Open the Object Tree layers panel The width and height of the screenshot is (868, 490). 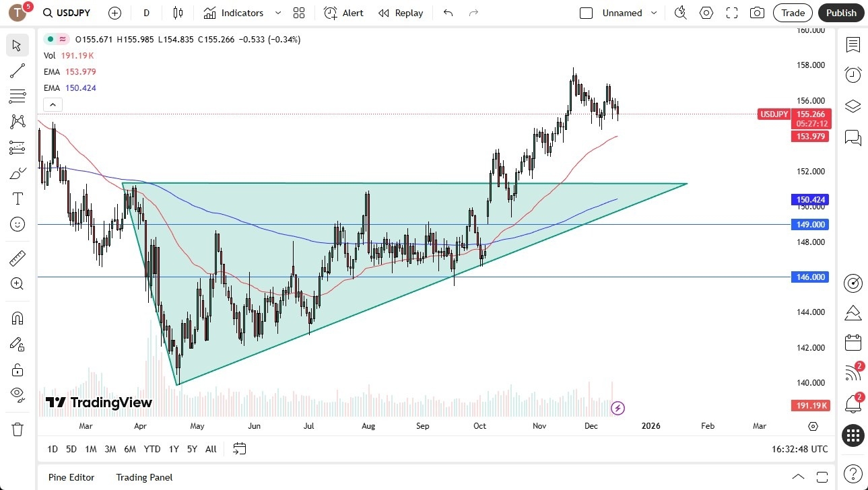853,106
